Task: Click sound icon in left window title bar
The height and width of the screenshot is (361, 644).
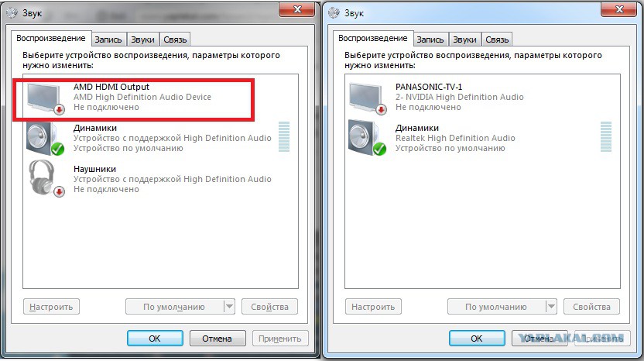Action: tap(12, 12)
